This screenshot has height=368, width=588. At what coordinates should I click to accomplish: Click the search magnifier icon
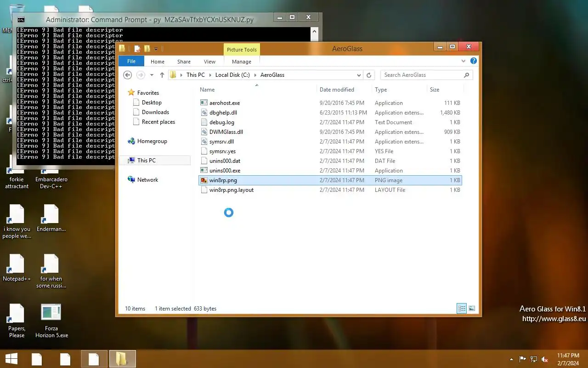tap(466, 75)
